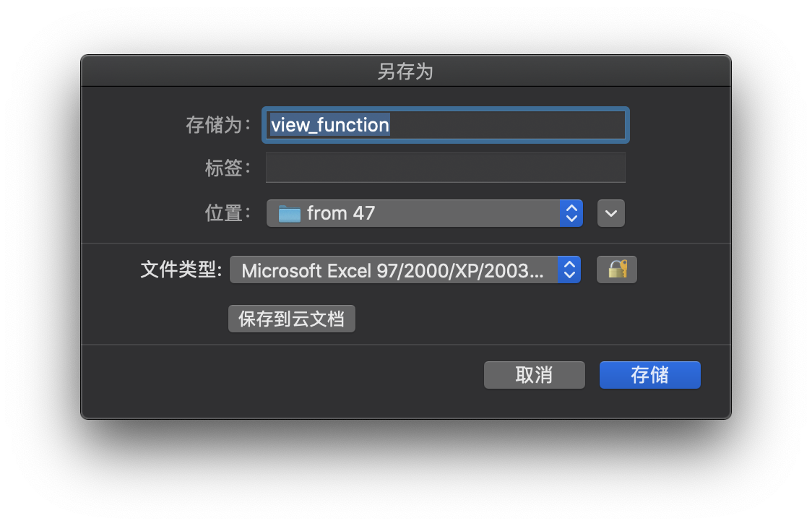Click the Microsoft Excel 97/2000/XP/2003 format text

tap(392, 270)
